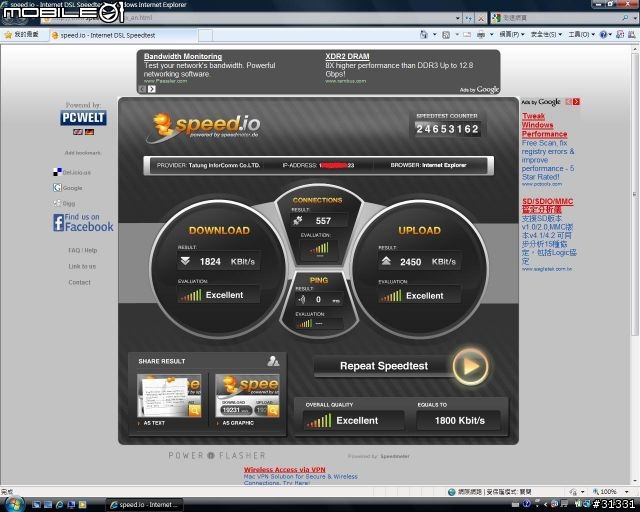Open XDR2 DRAM ad link
Viewport: 640px width, 512px height.
coord(347,56)
